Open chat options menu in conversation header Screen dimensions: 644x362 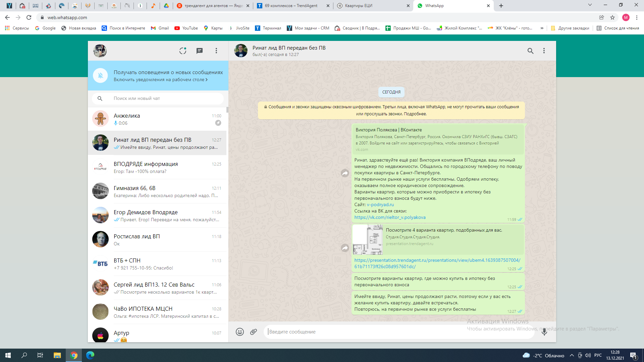click(544, 51)
